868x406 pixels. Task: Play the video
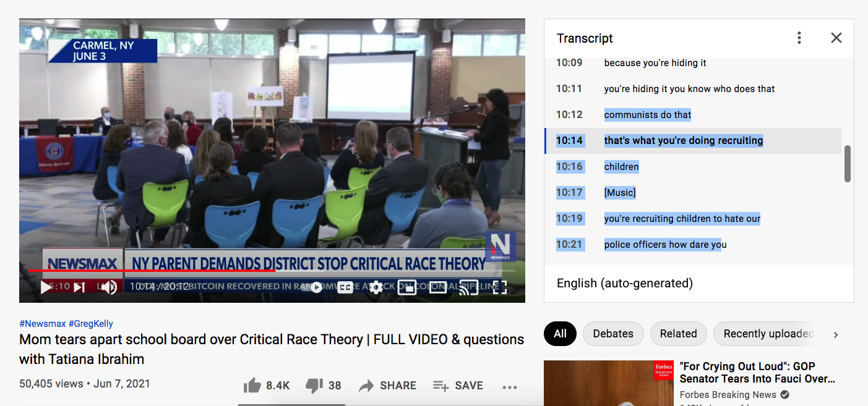coord(46,287)
